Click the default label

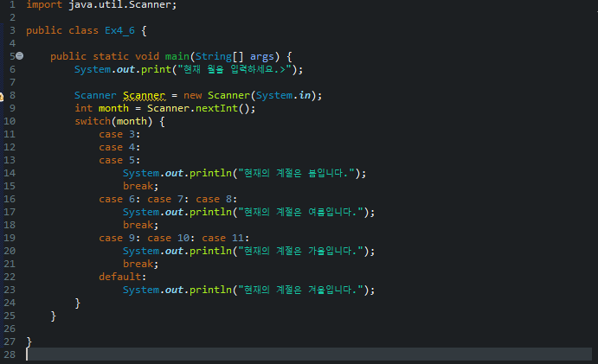122,277
